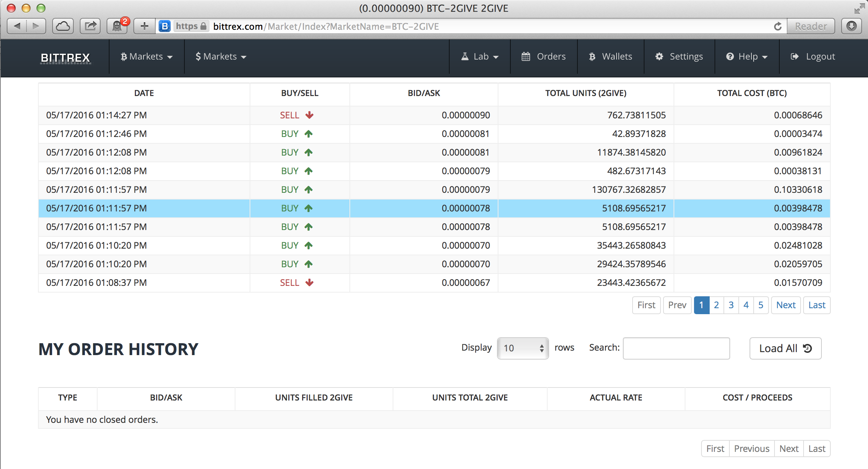The image size is (868, 469).
Task: Go to page 3 of market history
Action: [x=731, y=305]
